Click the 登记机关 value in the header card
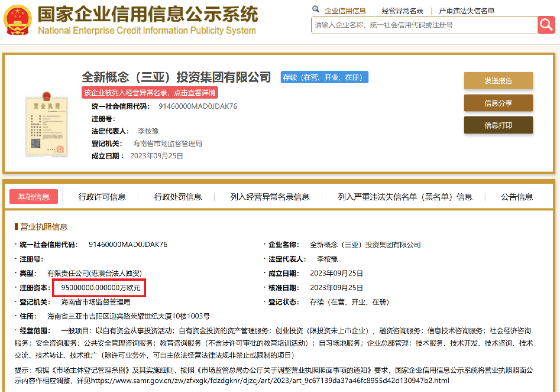This screenshot has width=560, height=392. [x=167, y=144]
